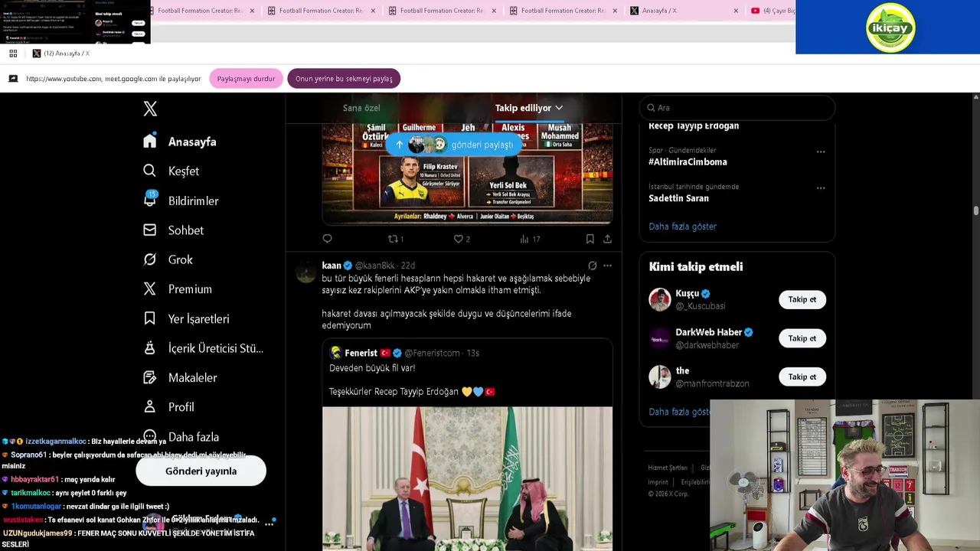Open more options on kaan's post
980x551 pixels.
[607, 266]
